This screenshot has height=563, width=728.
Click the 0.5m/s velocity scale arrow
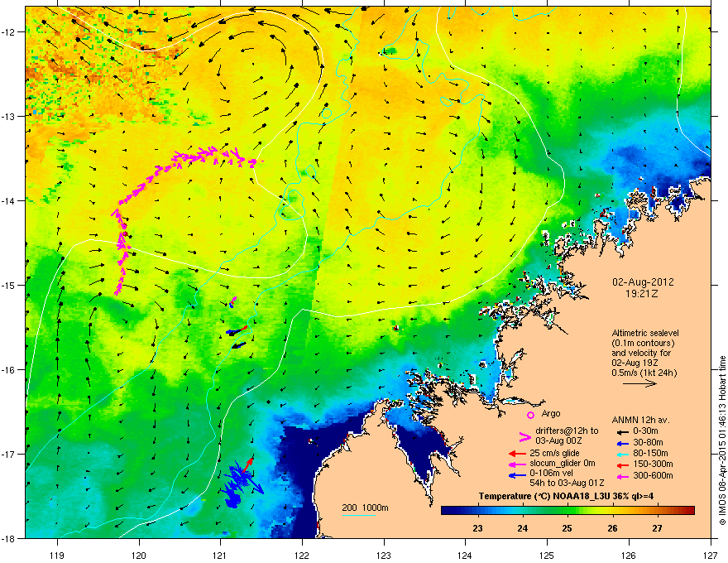coord(639,383)
